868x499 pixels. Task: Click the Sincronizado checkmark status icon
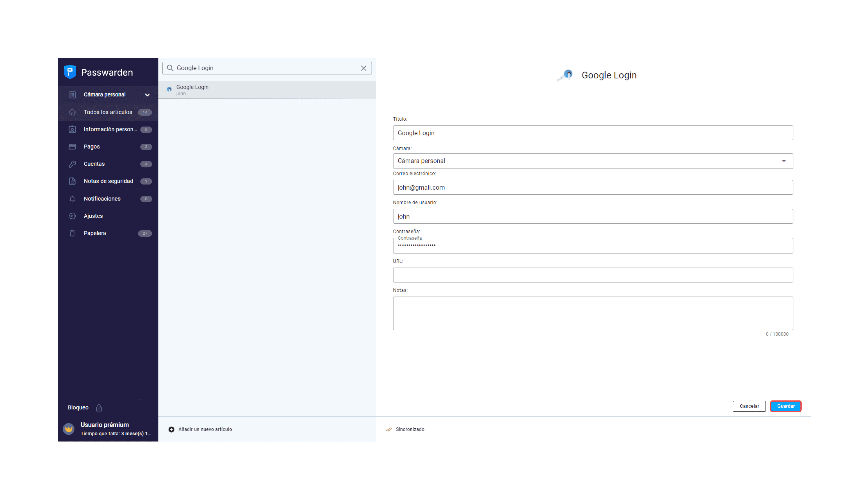388,429
